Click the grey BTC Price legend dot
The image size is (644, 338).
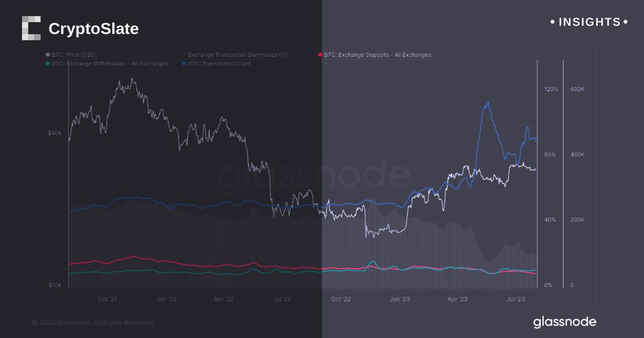[48, 55]
